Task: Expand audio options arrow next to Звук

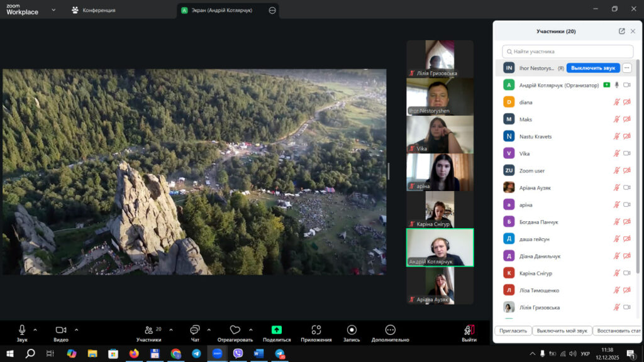Action: tap(35, 329)
